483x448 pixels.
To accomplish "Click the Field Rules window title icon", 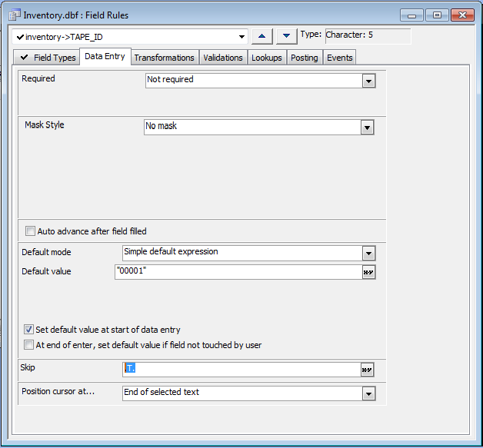I will 15,15.
